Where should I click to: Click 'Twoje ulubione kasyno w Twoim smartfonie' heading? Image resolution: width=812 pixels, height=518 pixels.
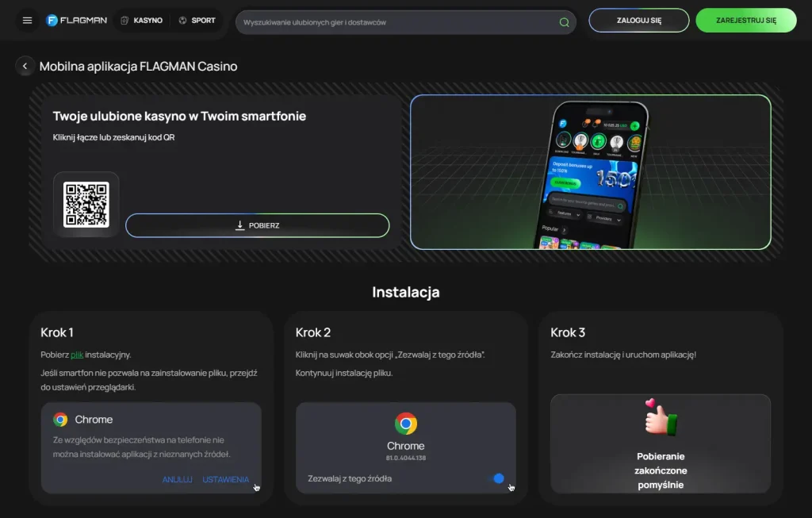(x=179, y=116)
